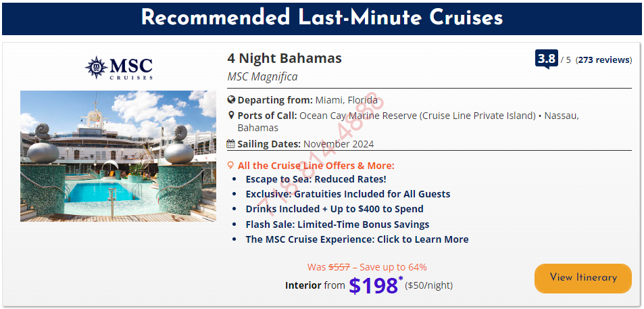Open the Flash Sale: Limited-Time Bonus Savings offer
Screen dimensions: 644x309
point(337,224)
